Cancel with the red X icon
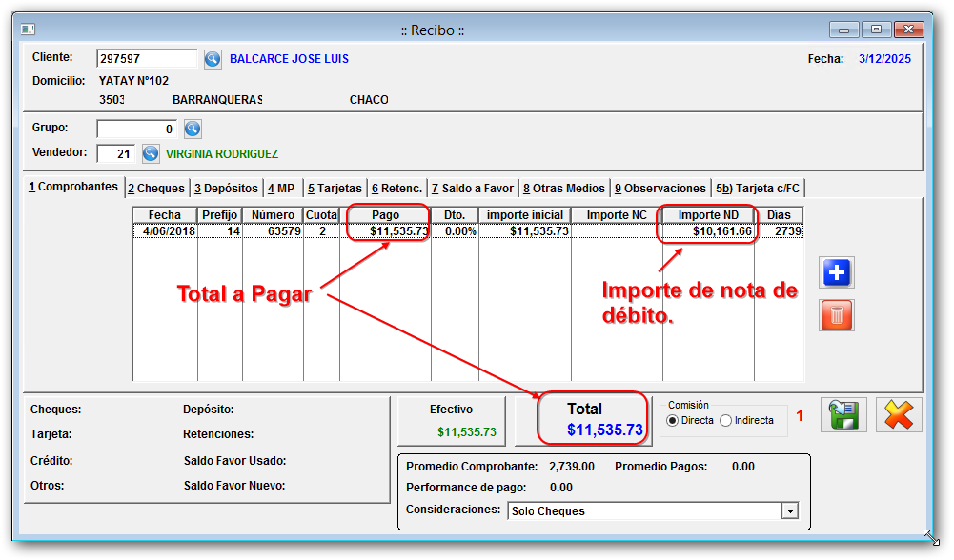 click(898, 415)
